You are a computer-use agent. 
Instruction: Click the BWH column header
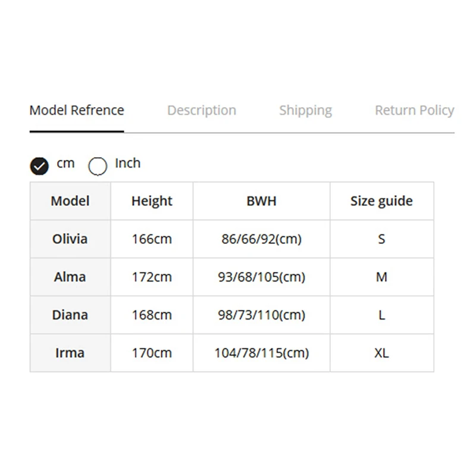click(x=261, y=201)
